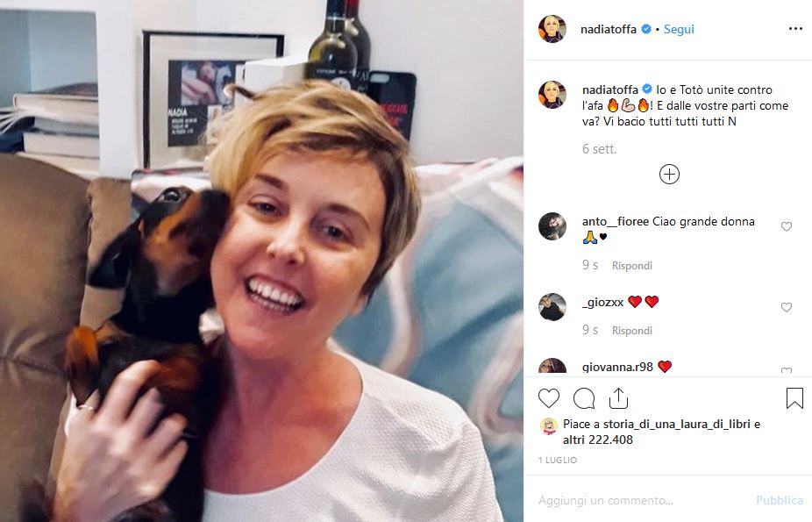This screenshot has height=522, width=812.
Task: Open the three-dot more options menu
Action: [x=795, y=28]
